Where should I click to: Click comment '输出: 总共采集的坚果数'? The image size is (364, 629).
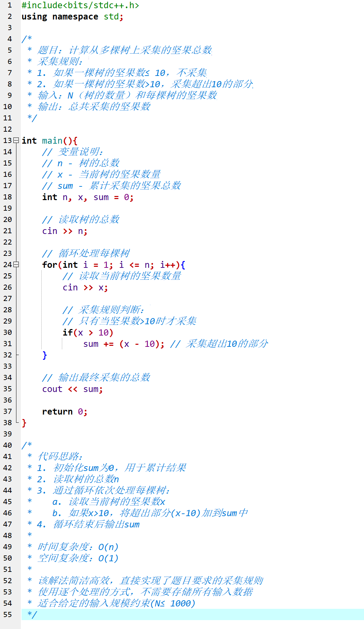pyautogui.click(x=94, y=107)
